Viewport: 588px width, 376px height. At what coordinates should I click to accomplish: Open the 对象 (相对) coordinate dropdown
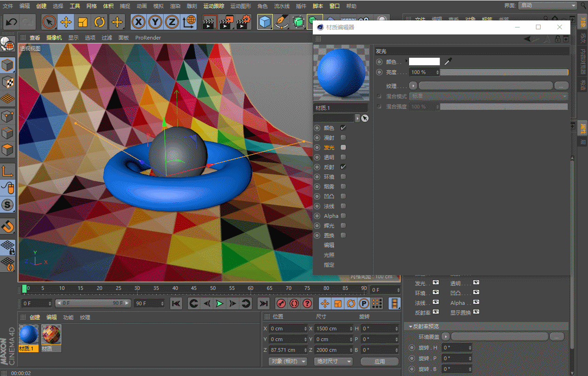click(x=288, y=362)
